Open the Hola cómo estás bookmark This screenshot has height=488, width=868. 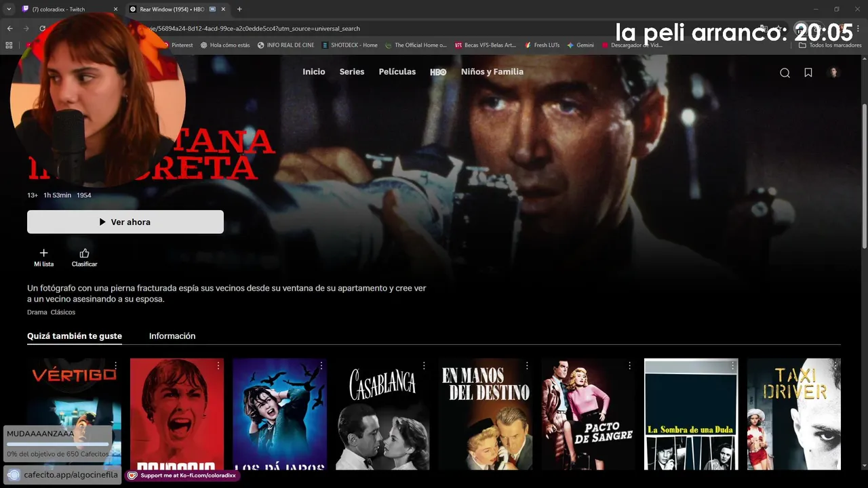(225, 45)
